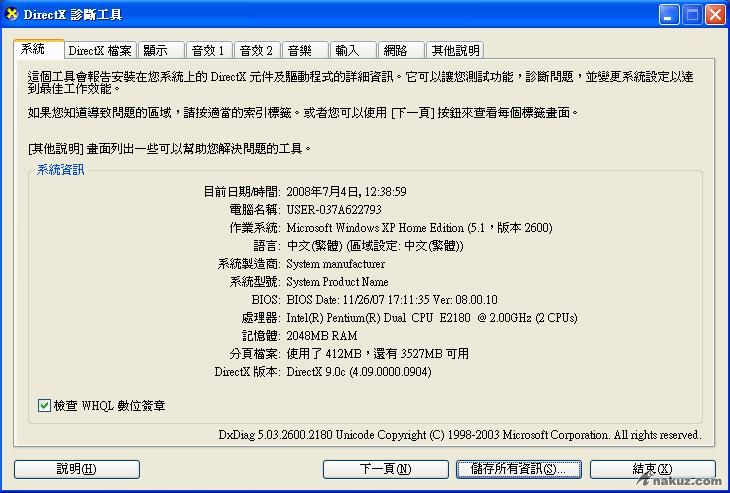Click the DirectX 診斷工具 title text
This screenshot has width=730, height=493.
(73, 15)
